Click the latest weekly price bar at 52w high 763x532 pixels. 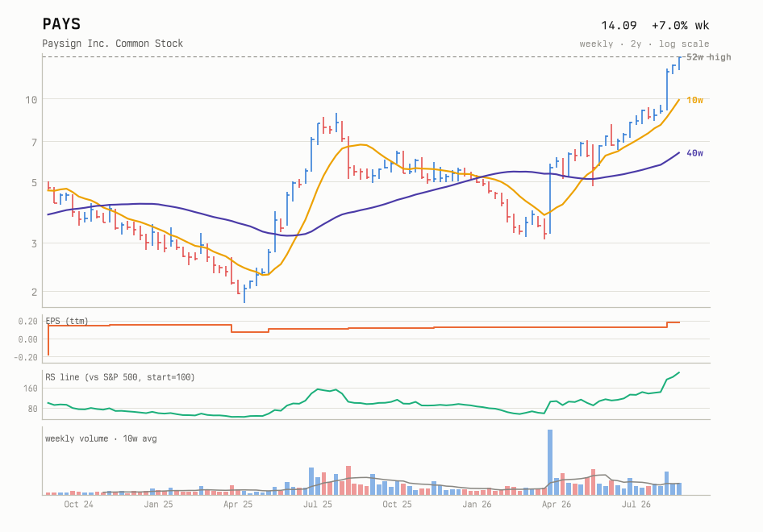point(679,63)
